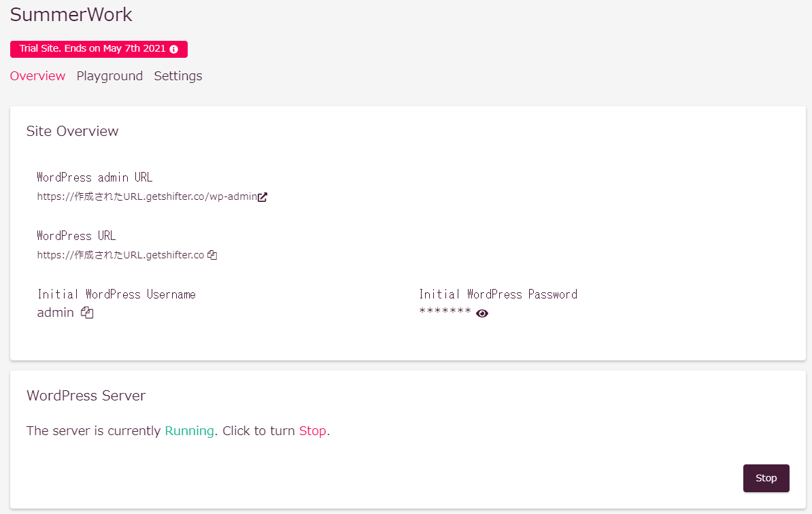The image size is (812, 514).
Task: Click the masked password asterisks
Action: (445, 311)
